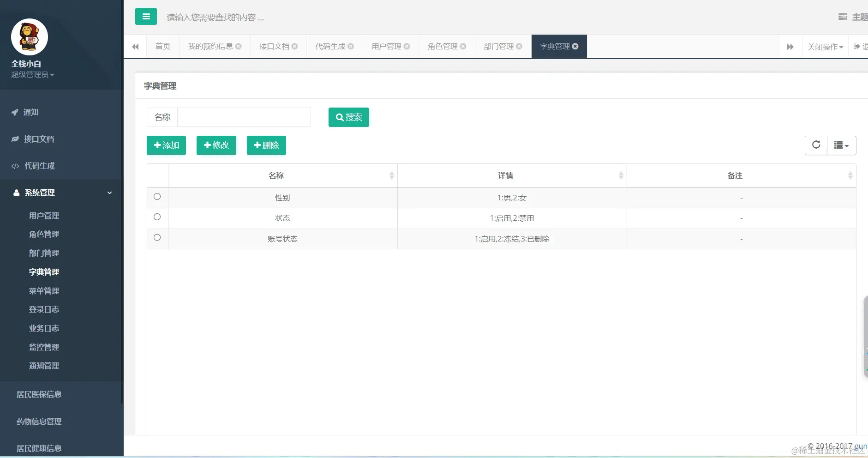Select 字典管理 in the sidebar
Screen dimensions: 868x458
point(44,272)
